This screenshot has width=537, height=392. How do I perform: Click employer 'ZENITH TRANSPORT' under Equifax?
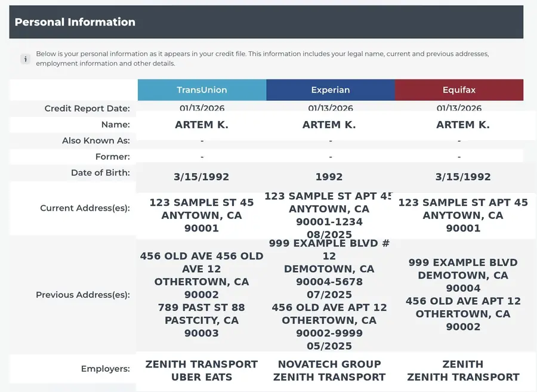tap(463, 377)
